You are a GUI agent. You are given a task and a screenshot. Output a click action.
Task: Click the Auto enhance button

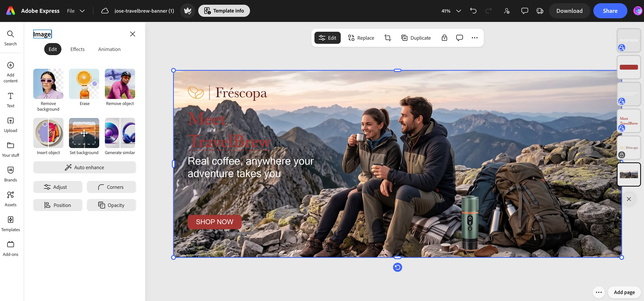pyautogui.click(x=84, y=167)
